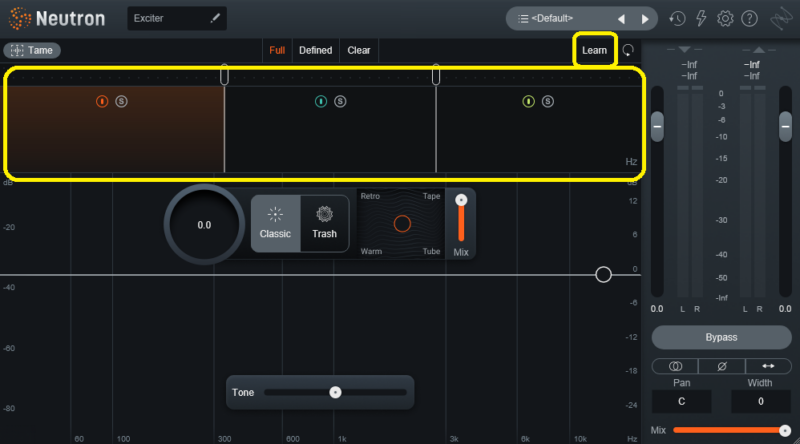Solo the middle band with S button
The image size is (800, 444).
(340, 102)
